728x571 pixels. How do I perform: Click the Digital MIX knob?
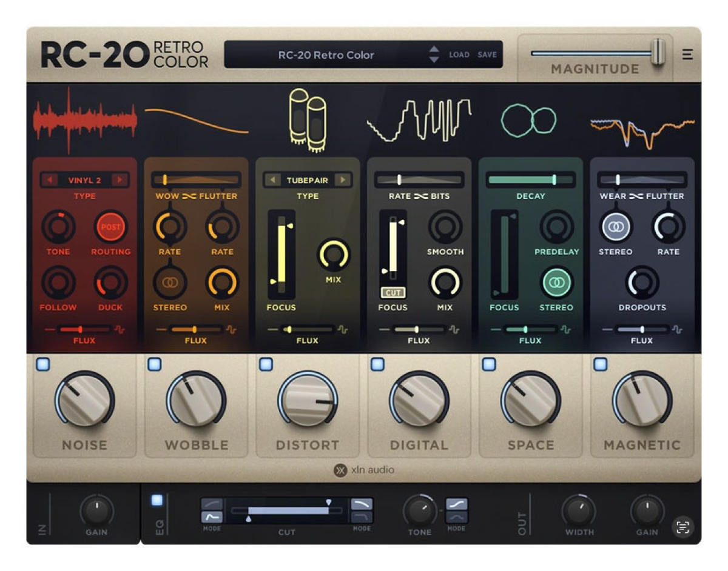(445, 283)
